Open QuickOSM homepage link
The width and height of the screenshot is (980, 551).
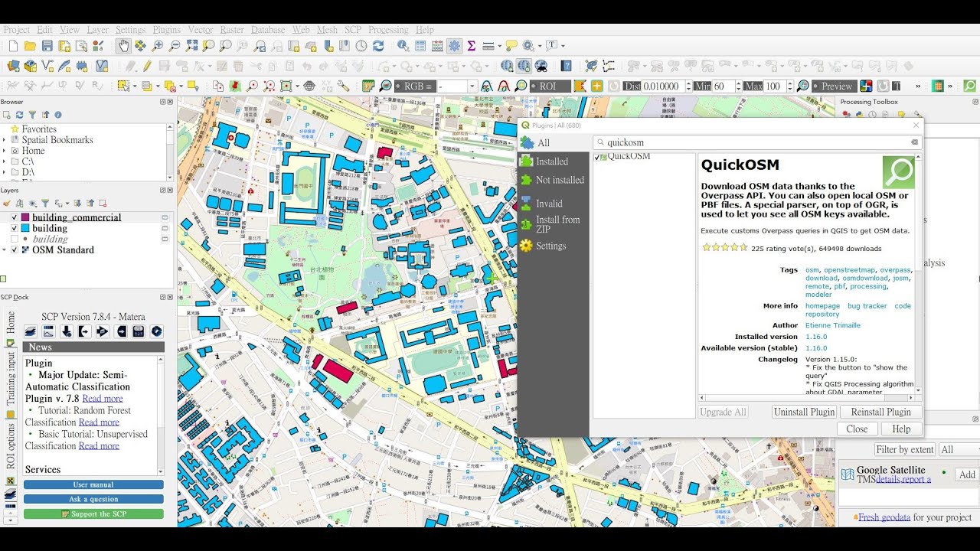point(822,306)
